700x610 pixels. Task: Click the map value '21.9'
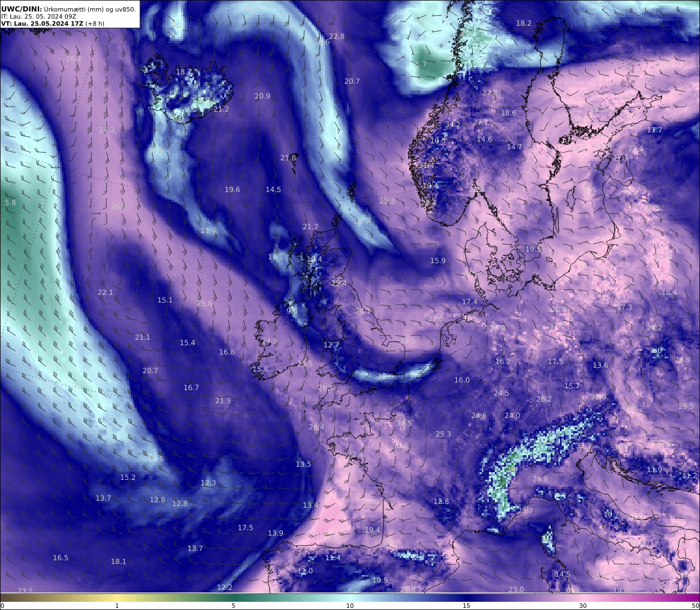click(x=223, y=400)
